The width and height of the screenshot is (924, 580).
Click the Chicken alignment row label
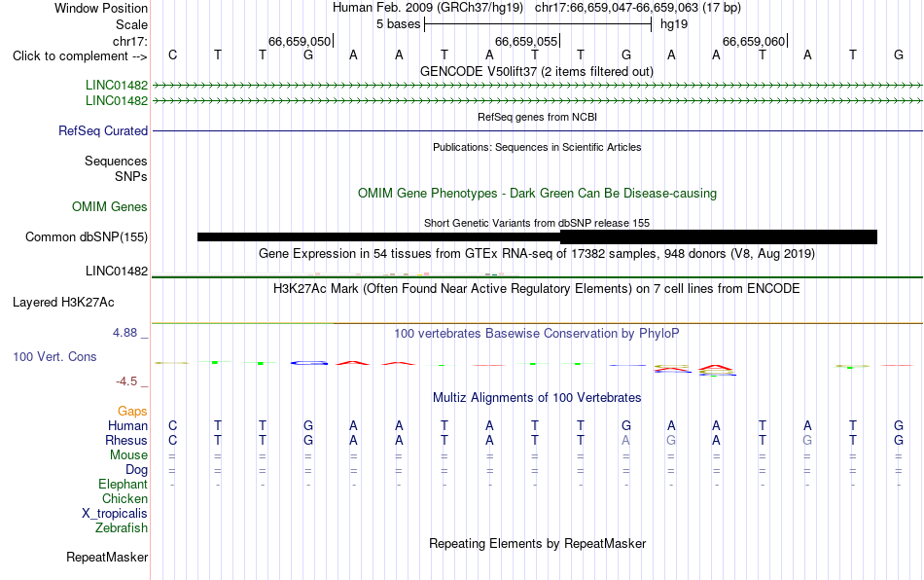point(124,498)
